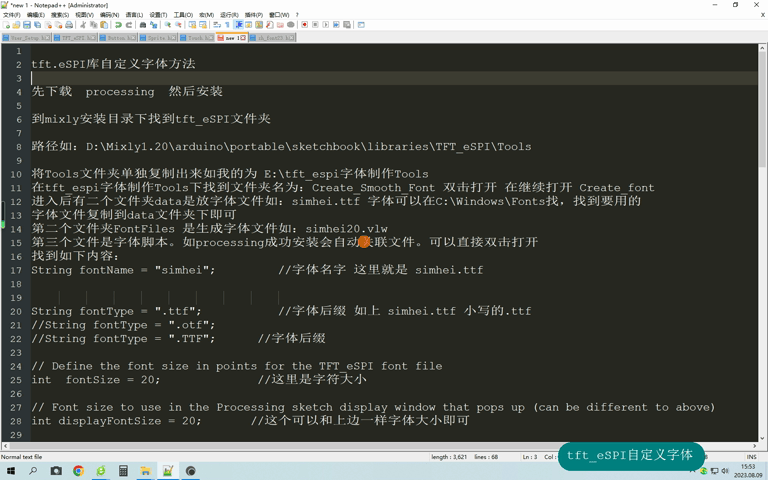Open File Explorer from the taskbar
This screenshot has height=480, width=768.
(x=145, y=471)
